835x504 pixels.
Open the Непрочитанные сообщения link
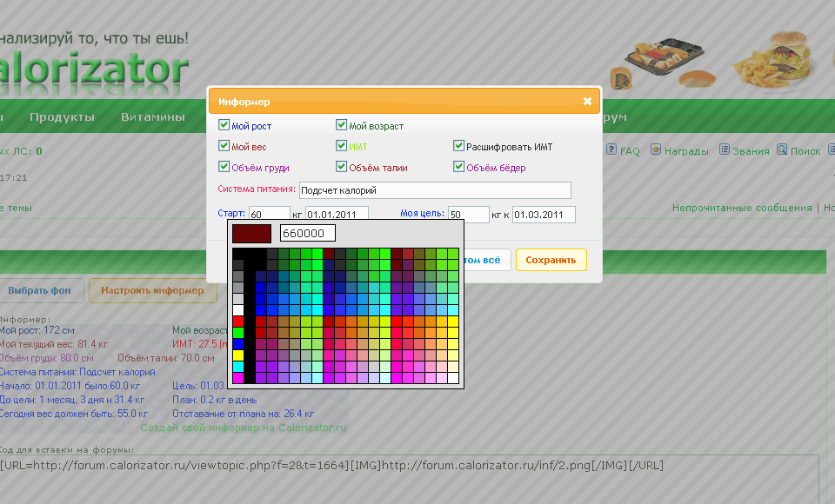[741, 209]
